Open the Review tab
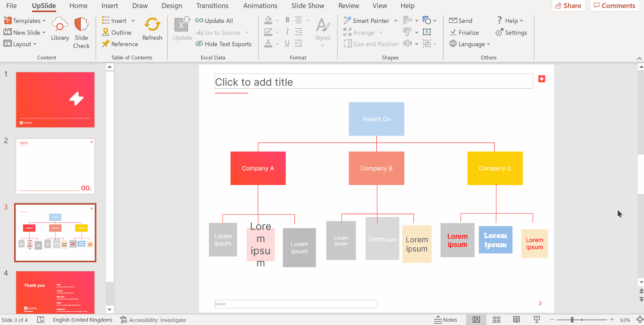 point(349,6)
